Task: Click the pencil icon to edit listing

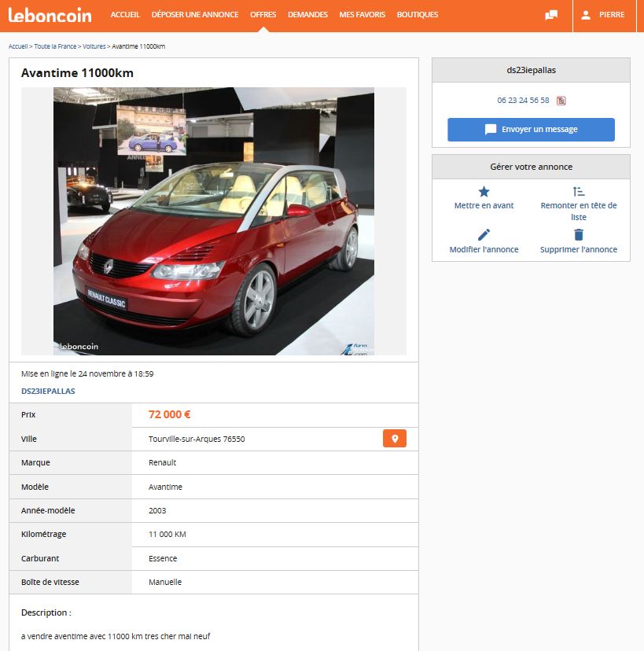Action: pyautogui.click(x=484, y=234)
